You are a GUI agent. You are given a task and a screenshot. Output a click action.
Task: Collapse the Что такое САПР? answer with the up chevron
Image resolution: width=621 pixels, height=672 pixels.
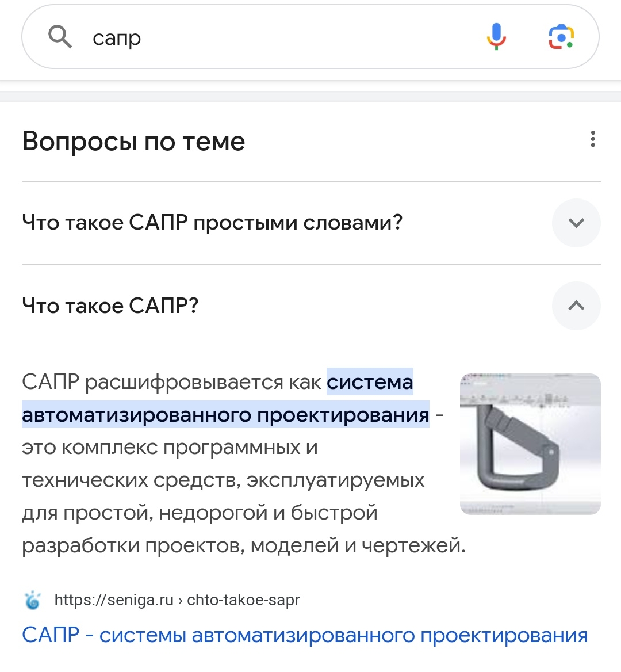[x=576, y=306]
